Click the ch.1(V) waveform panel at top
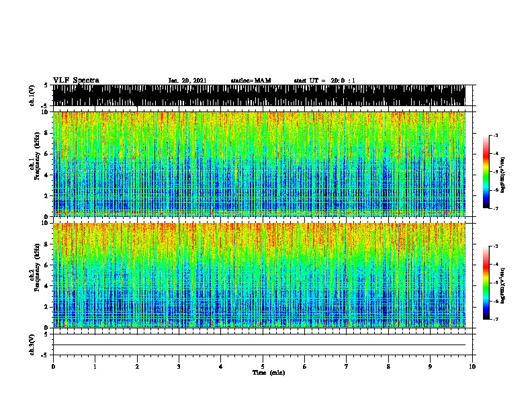The height and width of the screenshot is (411, 532). point(263,95)
